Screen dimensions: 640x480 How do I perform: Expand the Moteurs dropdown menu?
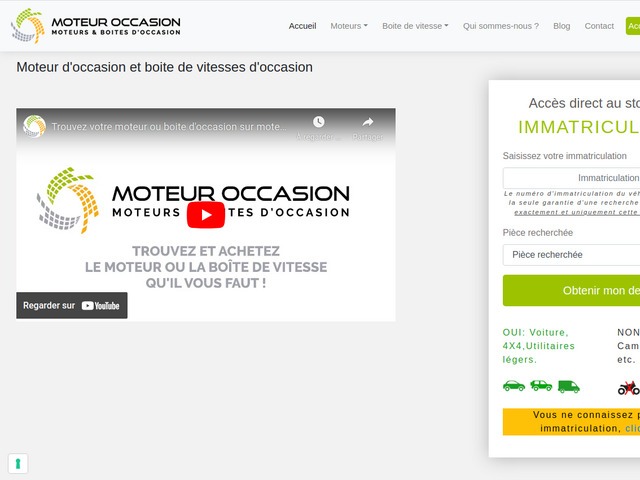tap(349, 26)
